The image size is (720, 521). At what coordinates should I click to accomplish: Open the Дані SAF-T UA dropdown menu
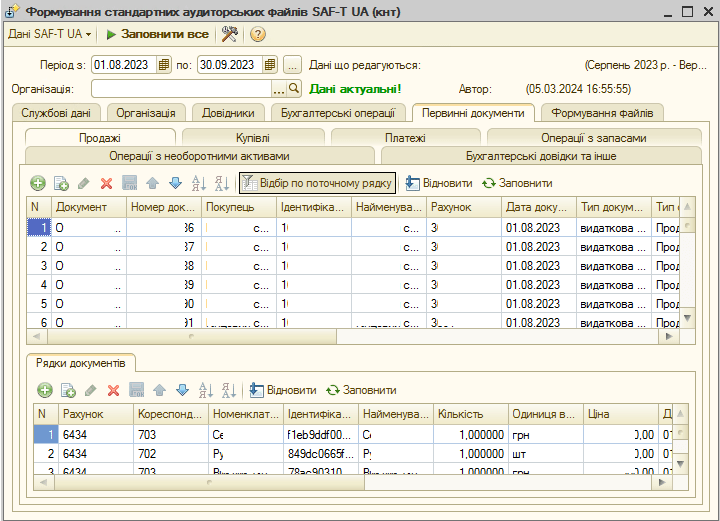pos(50,34)
